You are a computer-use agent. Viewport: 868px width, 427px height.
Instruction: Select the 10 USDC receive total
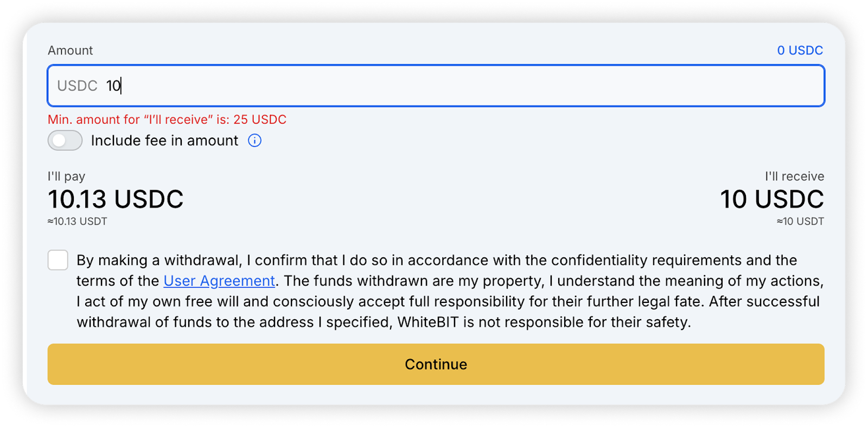772,199
